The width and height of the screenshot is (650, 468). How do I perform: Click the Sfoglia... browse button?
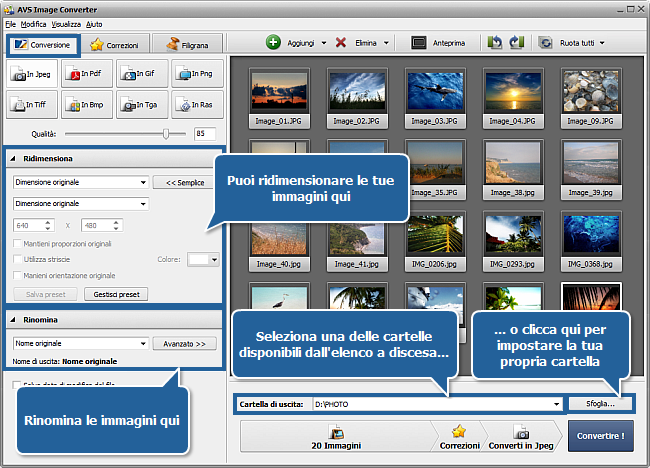[x=600, y=404]
